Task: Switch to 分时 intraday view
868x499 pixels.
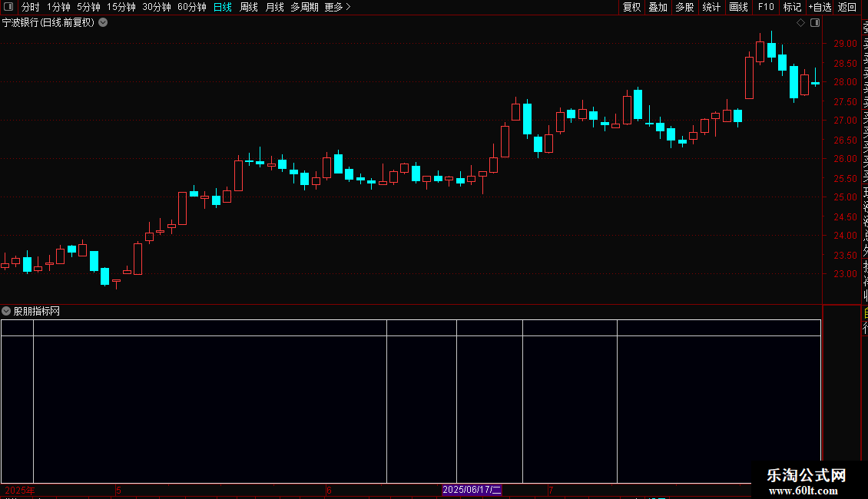Action: (31, 7)
